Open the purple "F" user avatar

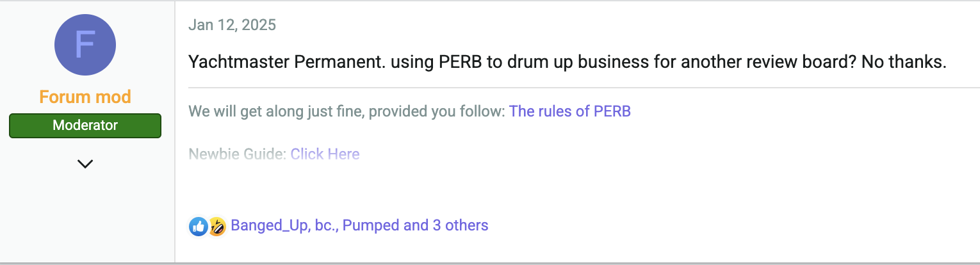[85, 45]
